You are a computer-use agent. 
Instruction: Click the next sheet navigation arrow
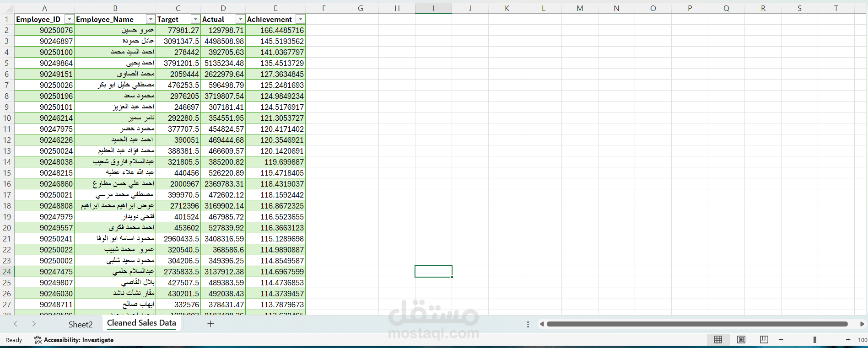pos(34,324)
